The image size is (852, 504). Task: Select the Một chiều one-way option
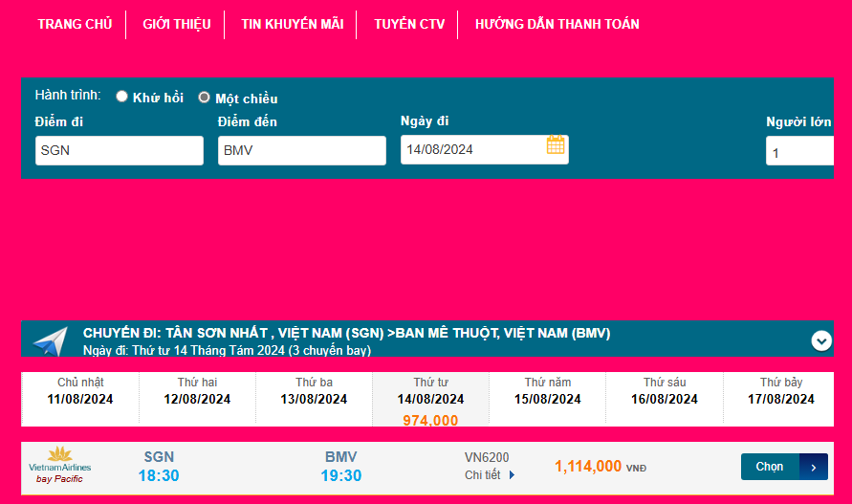[204, 98]
